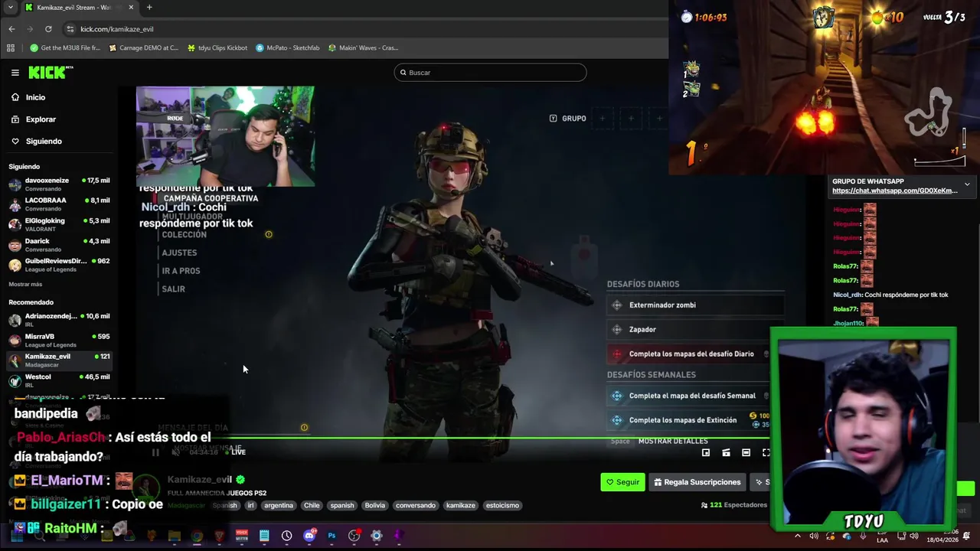
Task: Open the 'Get the M3U8 File' bookmark
Action: [x=65, y=47]
